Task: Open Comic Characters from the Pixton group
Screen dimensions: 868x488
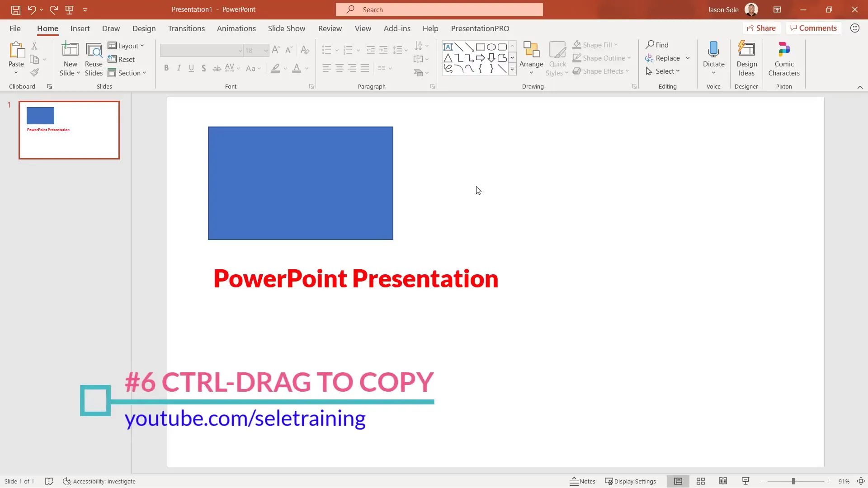Action: pyautogui.click(x=783, y=58)
